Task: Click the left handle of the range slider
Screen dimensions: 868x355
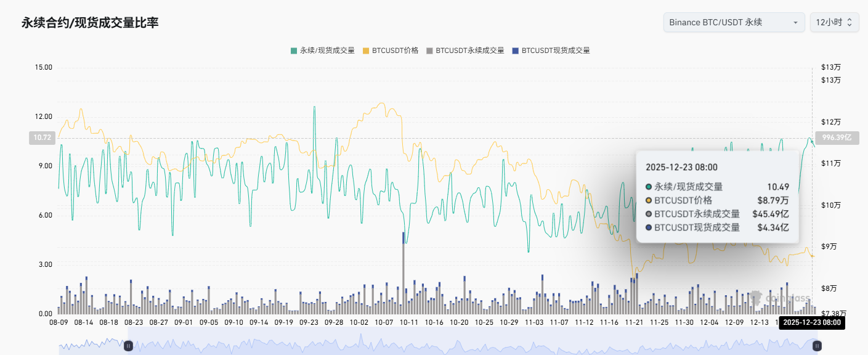Action: click(x=129, y=346)
